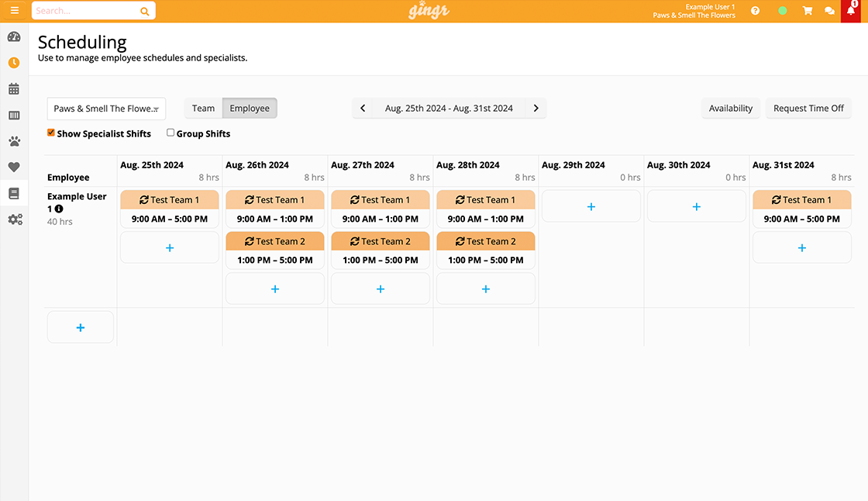Open the Dashboard speedometer icon
This screenshot has height=501, width=868.
point(14,36)
